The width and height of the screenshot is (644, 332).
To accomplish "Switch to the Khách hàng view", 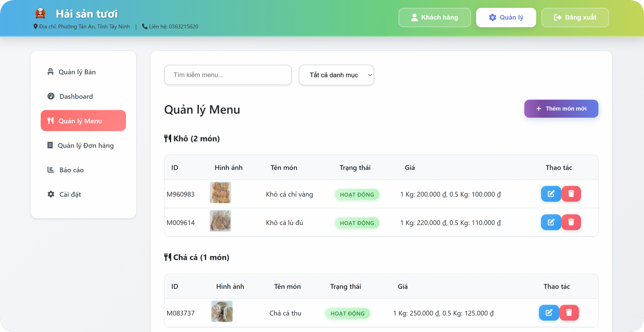I will [x=434, y=17].
